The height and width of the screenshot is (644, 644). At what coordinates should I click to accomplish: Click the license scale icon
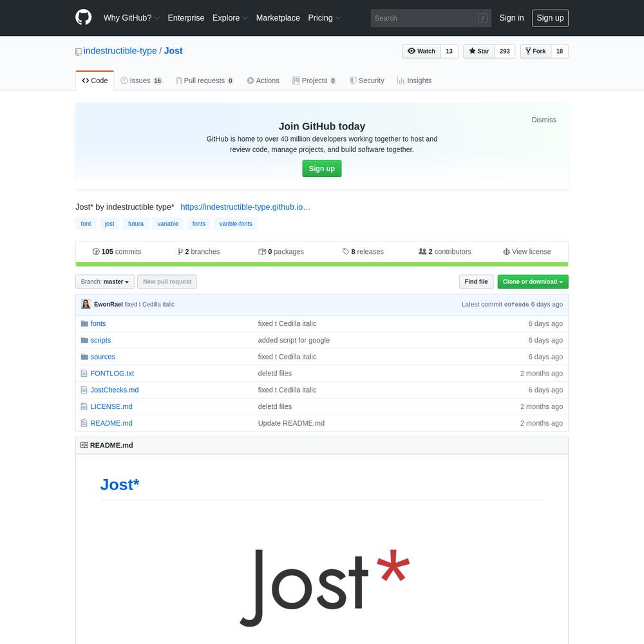[x=506, y=252]
